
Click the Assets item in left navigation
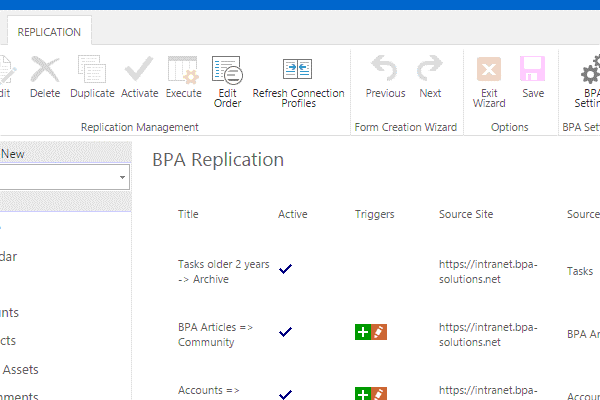(20, 369)
